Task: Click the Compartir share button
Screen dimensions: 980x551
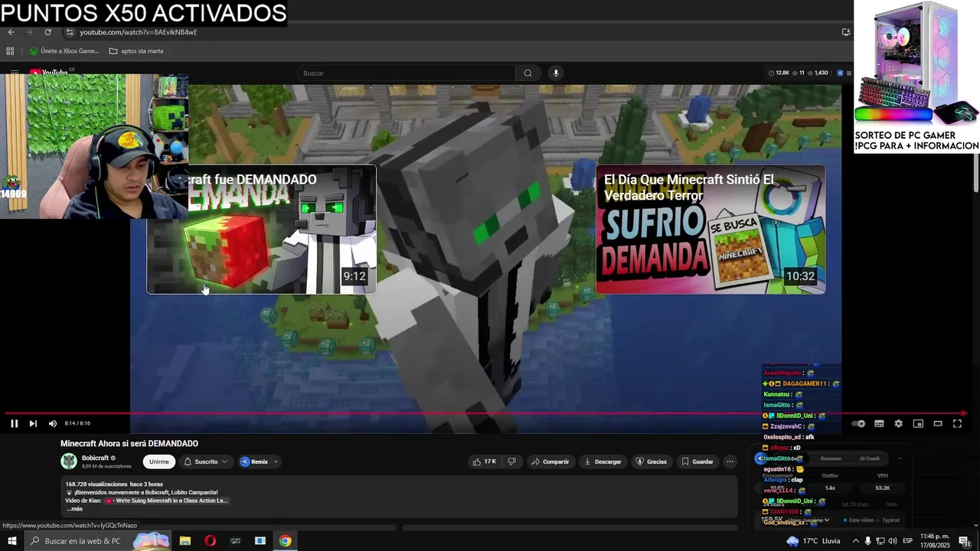Action: coord(550,461)
